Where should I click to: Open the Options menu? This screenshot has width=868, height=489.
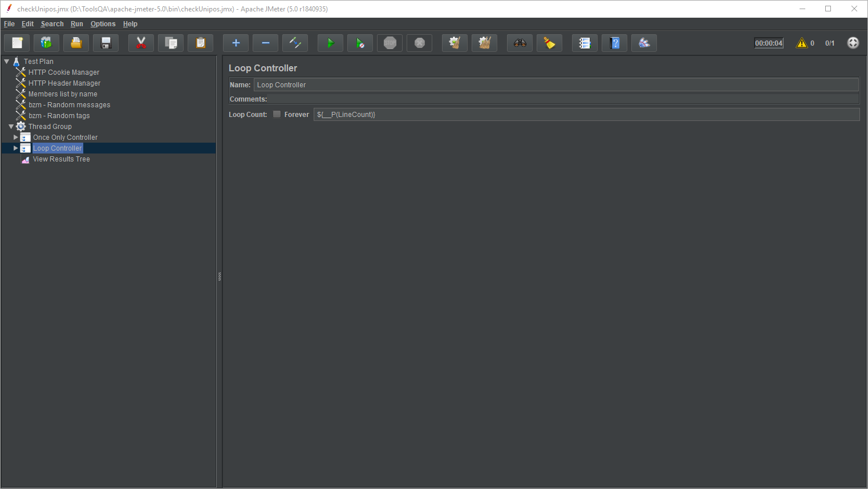(103, 24)
